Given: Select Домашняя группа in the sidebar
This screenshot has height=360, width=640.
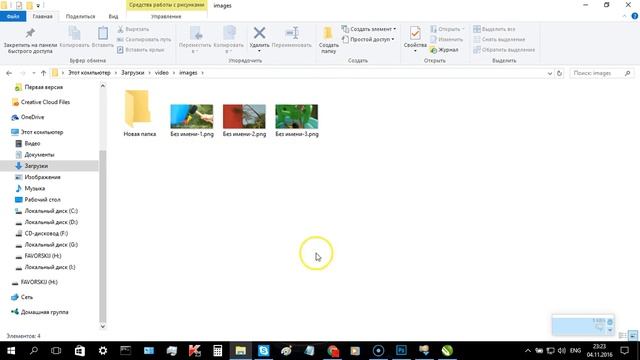Looking at the screenshot, I should coord(40,312).
